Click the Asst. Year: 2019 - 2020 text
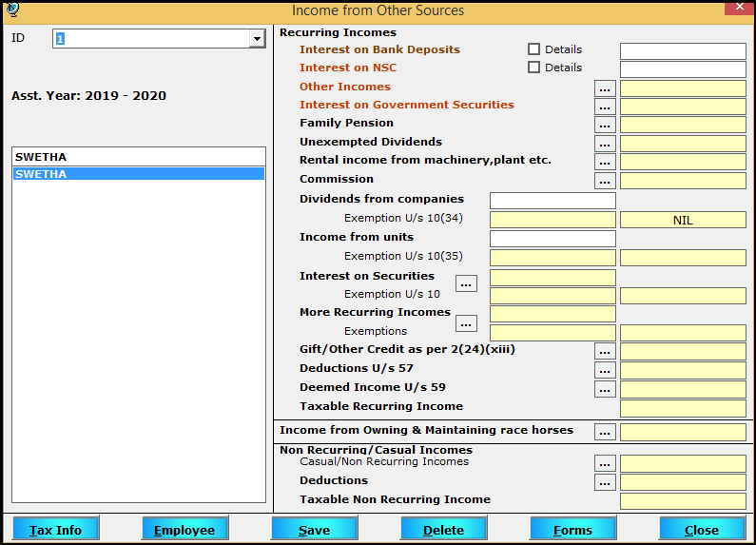The width and height of the screenshot is (756, 545). click(88, 95)
